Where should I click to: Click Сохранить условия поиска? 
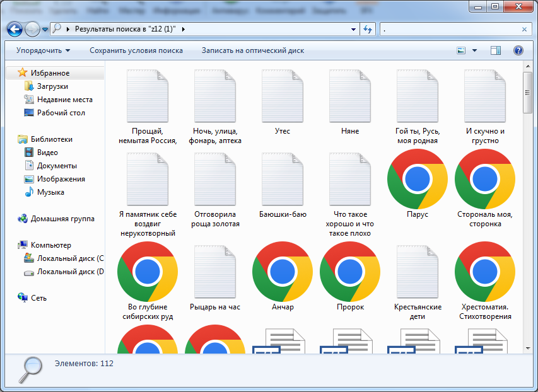click(136, 50)
